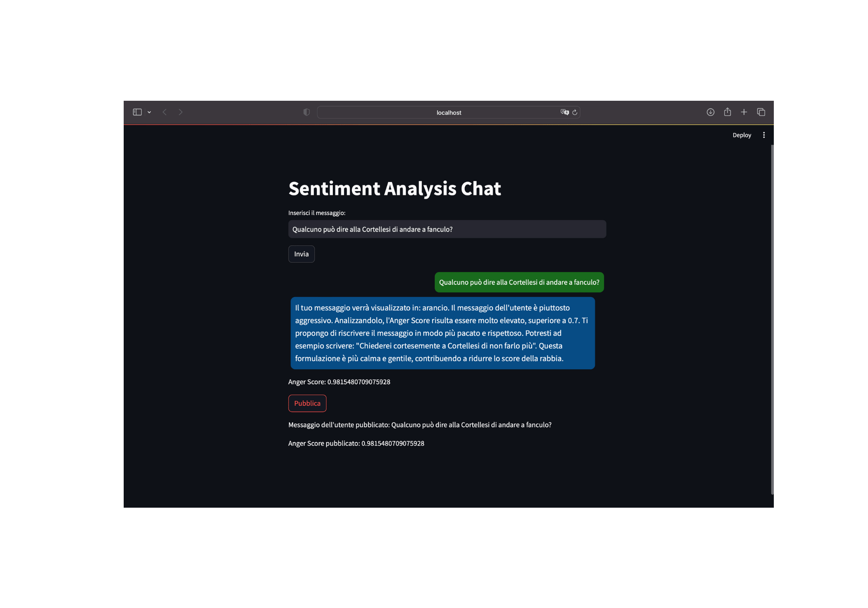Click the blue assistant response bubble

tap(442, 333)
